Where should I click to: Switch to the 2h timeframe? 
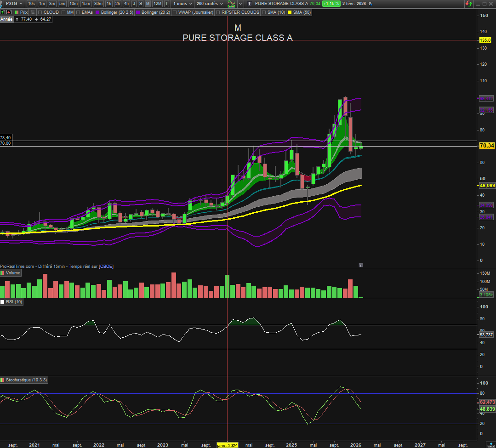pos(117,4)
